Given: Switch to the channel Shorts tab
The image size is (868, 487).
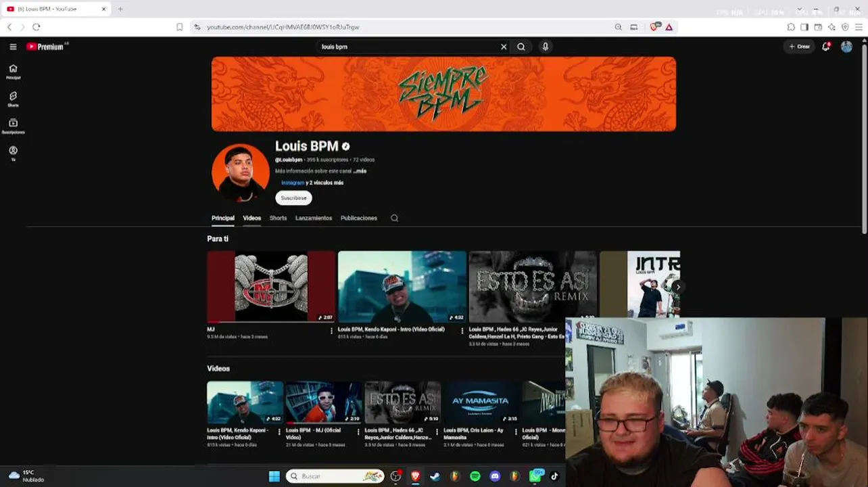Looking at the screenshot, I should click(279, 218).
